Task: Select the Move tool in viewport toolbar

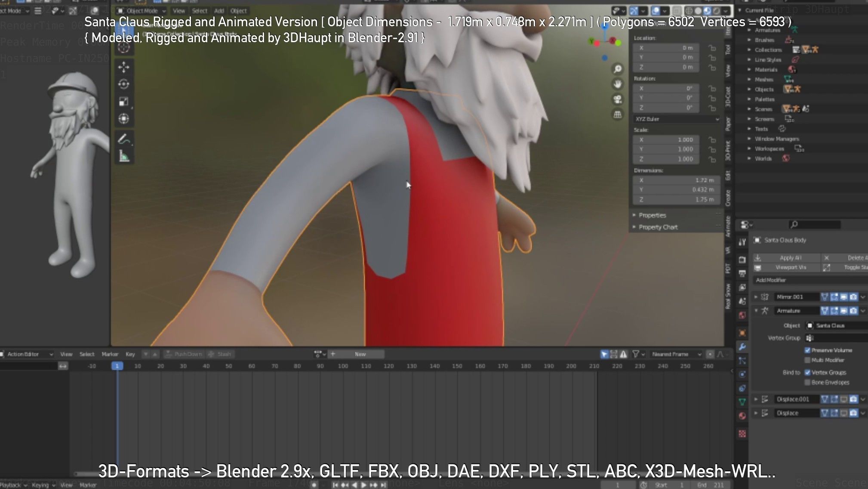Action: click(124, 67)
